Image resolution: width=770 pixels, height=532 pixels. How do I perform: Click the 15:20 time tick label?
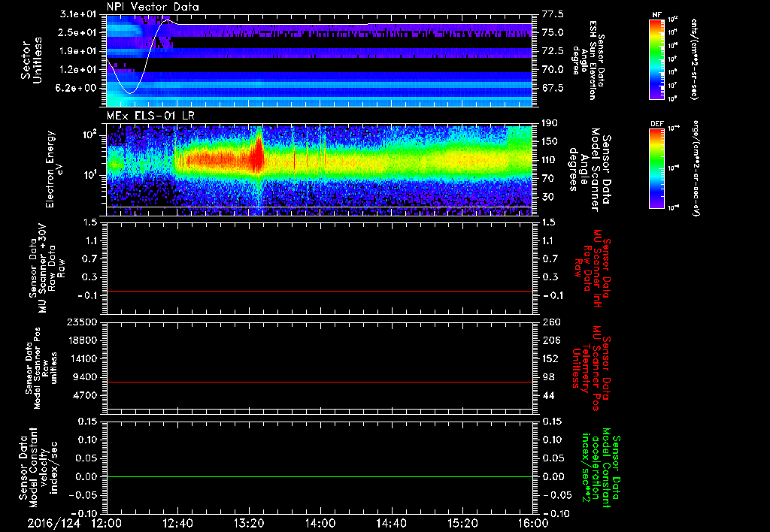[462, 523]
